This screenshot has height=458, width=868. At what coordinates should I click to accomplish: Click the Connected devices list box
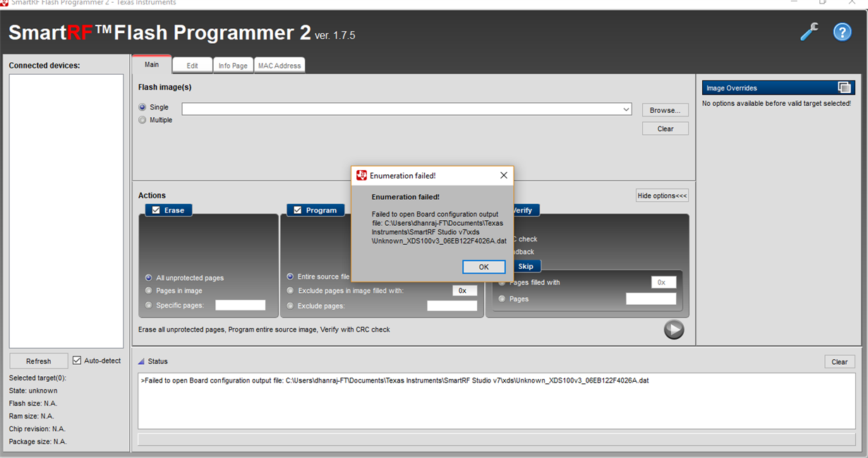click(66, 211)
